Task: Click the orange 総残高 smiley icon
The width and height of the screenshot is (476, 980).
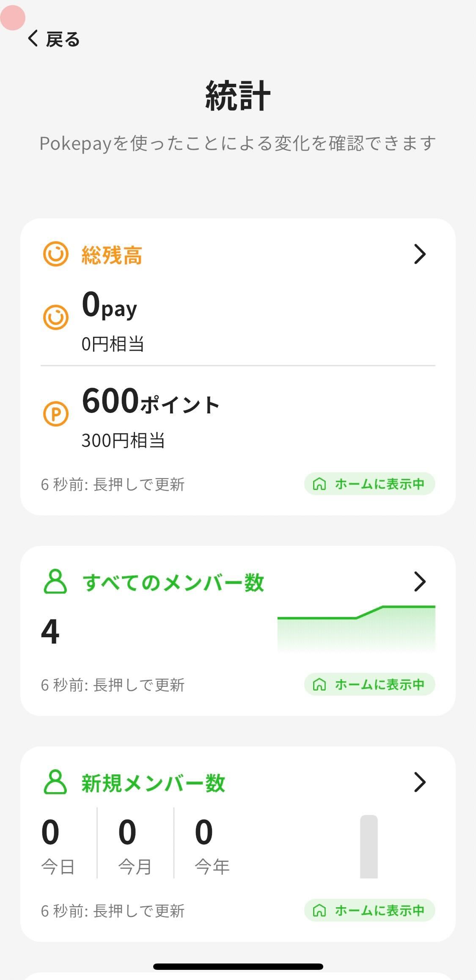Action: point(55,254)
